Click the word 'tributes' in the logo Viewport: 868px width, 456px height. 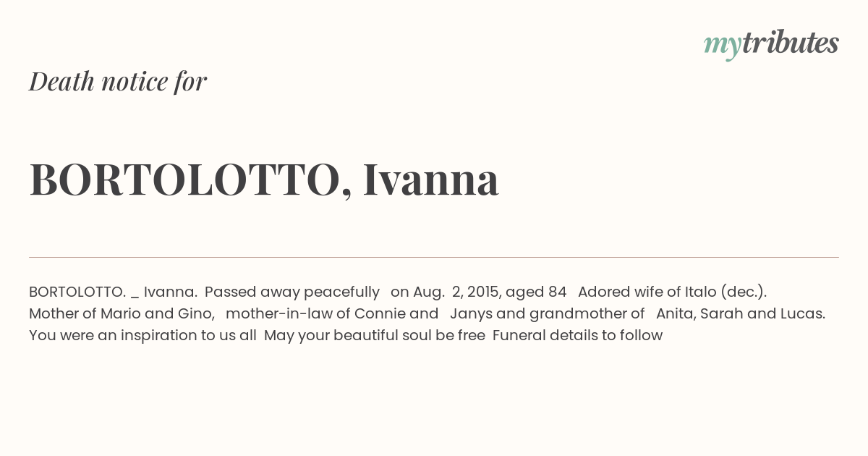pyautogui.click(x=791, y=43)
